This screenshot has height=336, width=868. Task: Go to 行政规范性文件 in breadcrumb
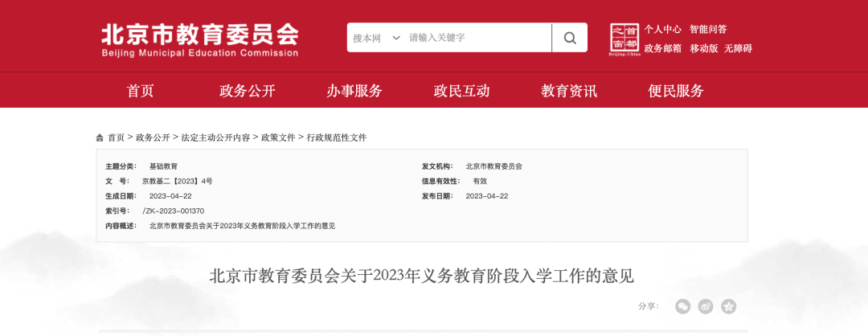tap(337, 137)
